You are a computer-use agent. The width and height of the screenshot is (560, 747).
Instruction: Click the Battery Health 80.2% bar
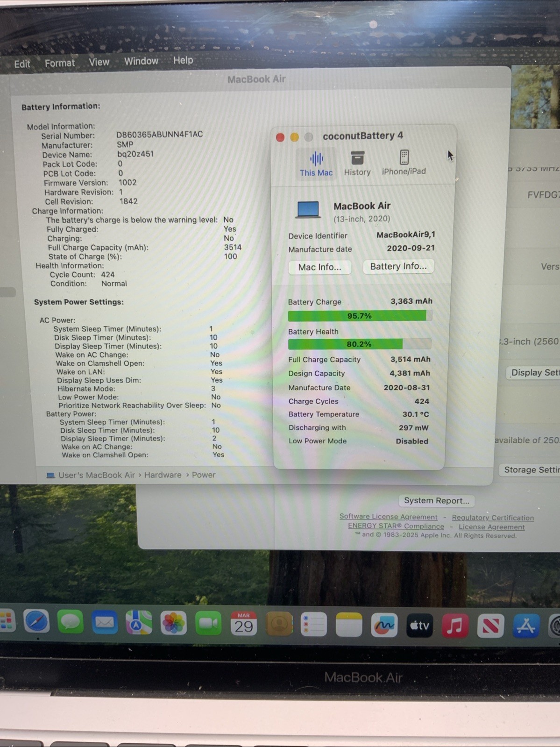(x=359, y=344)
